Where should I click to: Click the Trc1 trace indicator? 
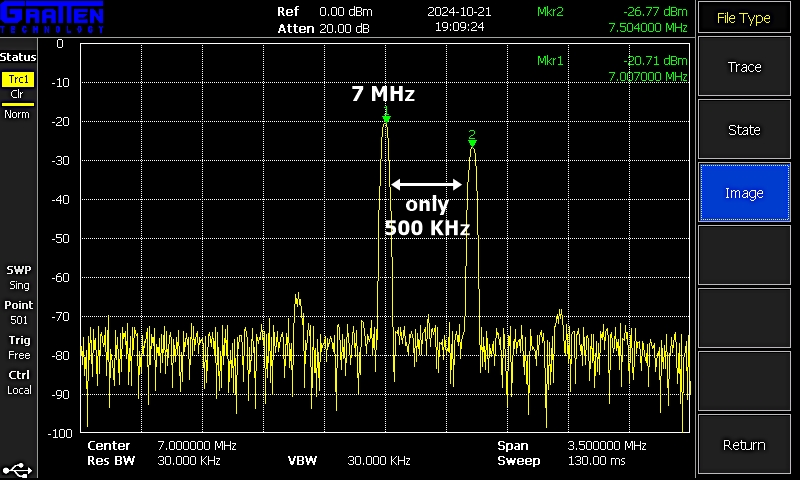(18, 79)
